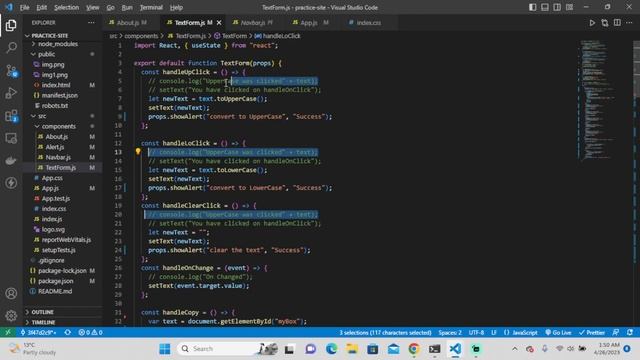The height and width of the screenshot is (360, 640).
Task: Open package.json in the explorer
Action: coord(56,281)
